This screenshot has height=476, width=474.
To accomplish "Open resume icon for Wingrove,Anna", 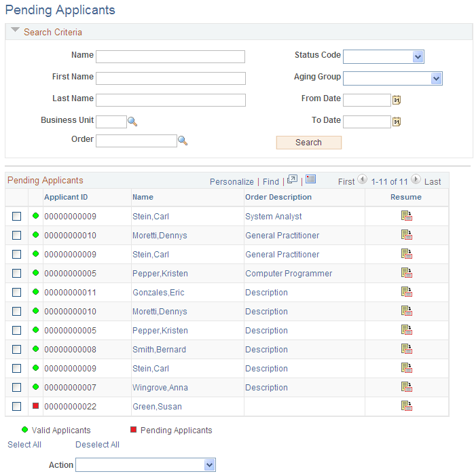I will coord(407,387).
